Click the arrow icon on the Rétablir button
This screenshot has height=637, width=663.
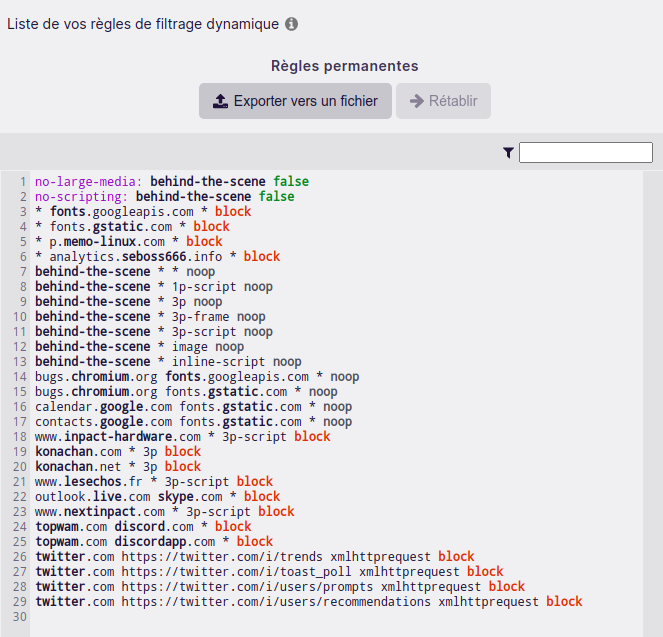(417, 101)
